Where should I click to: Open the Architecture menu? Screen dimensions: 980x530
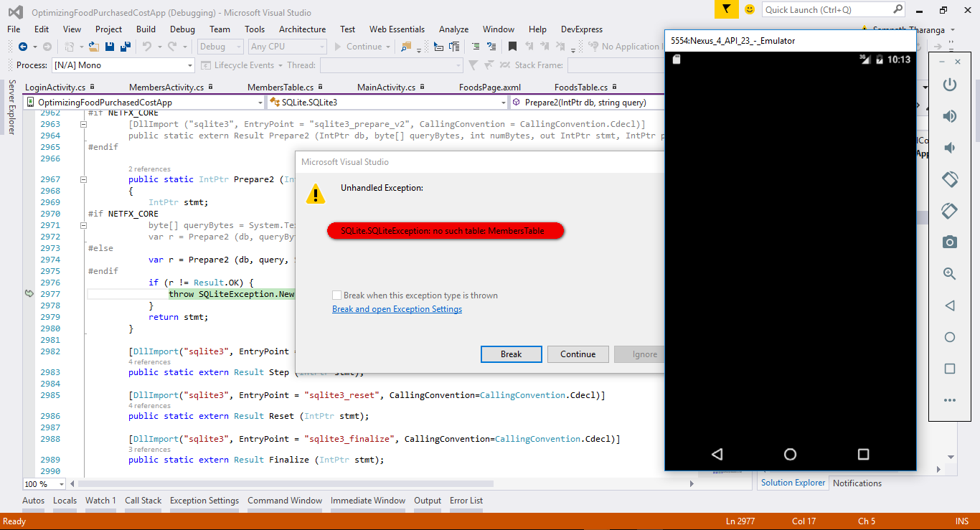click(x=302, y=29)
